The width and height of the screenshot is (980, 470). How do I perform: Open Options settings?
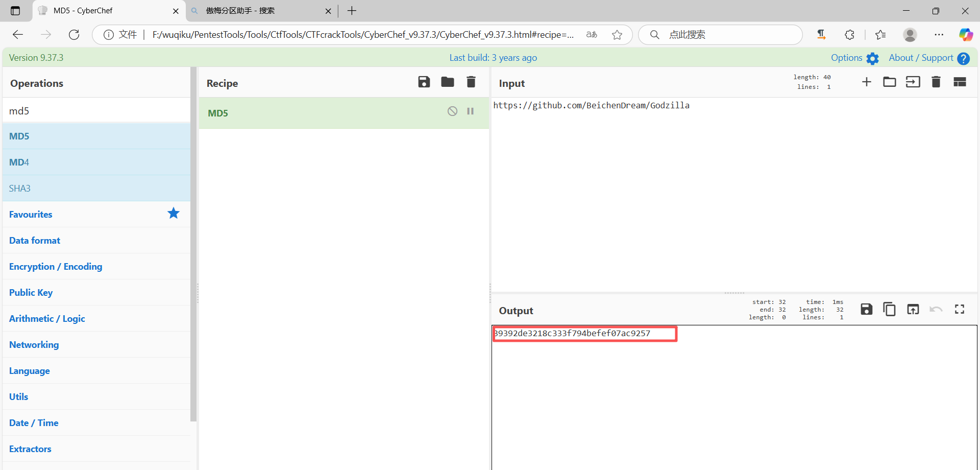coord(855,58)
